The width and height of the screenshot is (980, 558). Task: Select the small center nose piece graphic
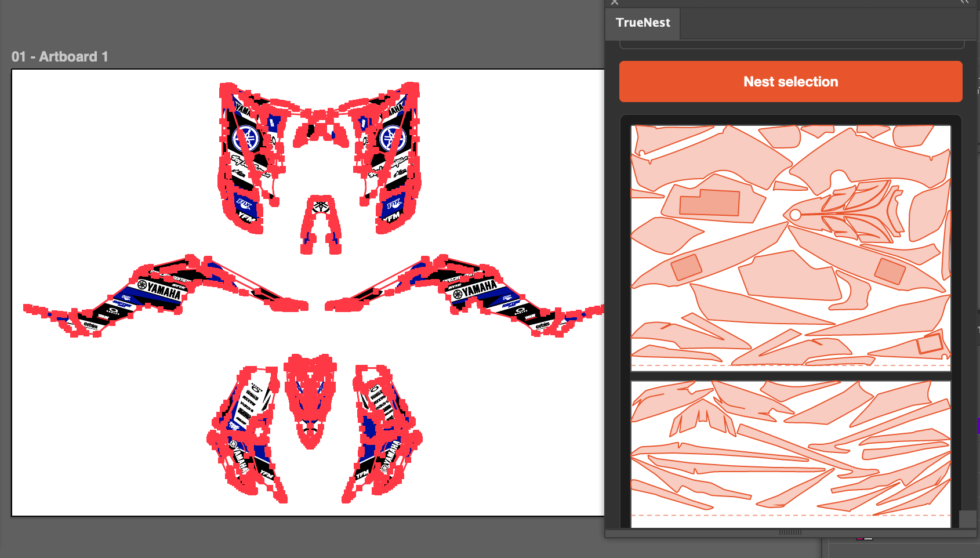(x=321, y=225)
